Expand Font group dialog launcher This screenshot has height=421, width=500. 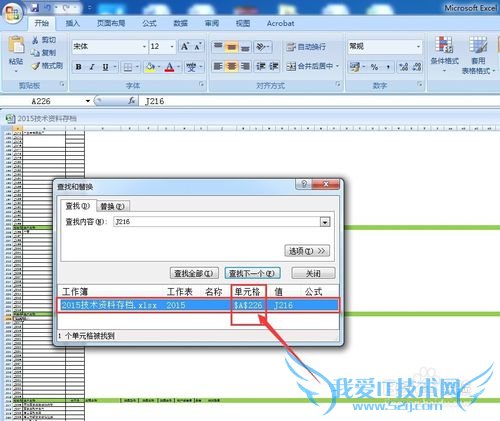201,84
